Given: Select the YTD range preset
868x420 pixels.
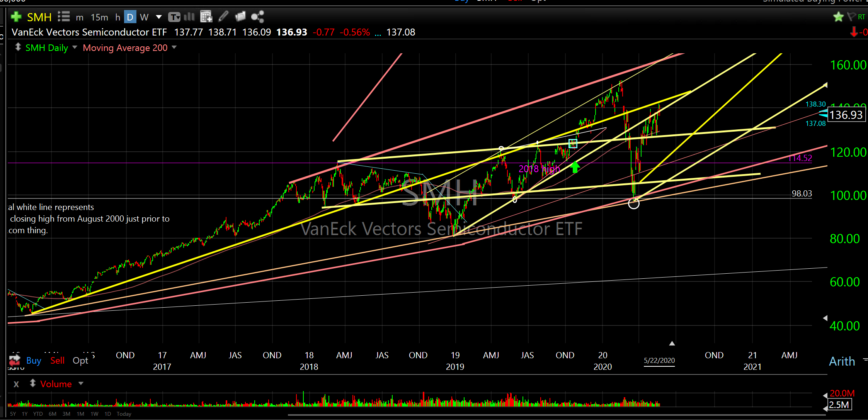Looking at the screenshot, I should click(x=38, y=414).
